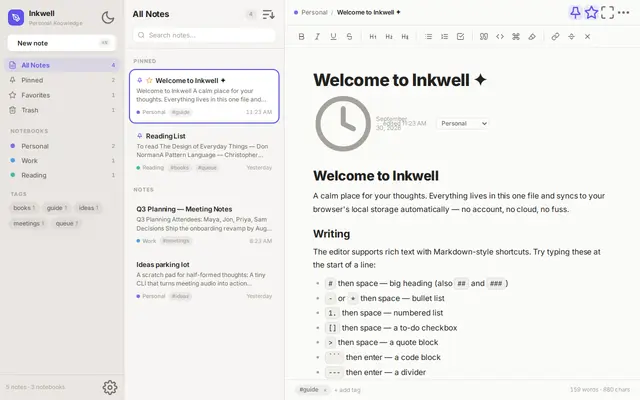640x400 pixels.
Task: Open Q3 Planning Meeting Notes note
Action: coord(204,224)
